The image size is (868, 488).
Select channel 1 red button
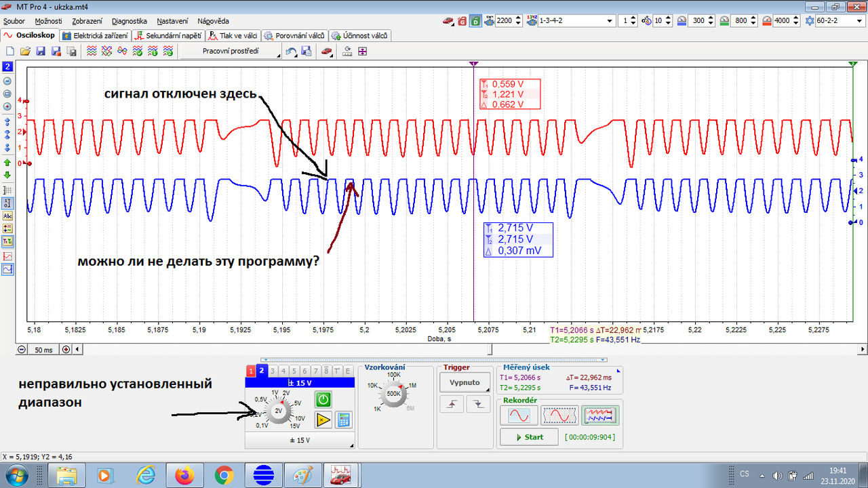click(251, 371)
